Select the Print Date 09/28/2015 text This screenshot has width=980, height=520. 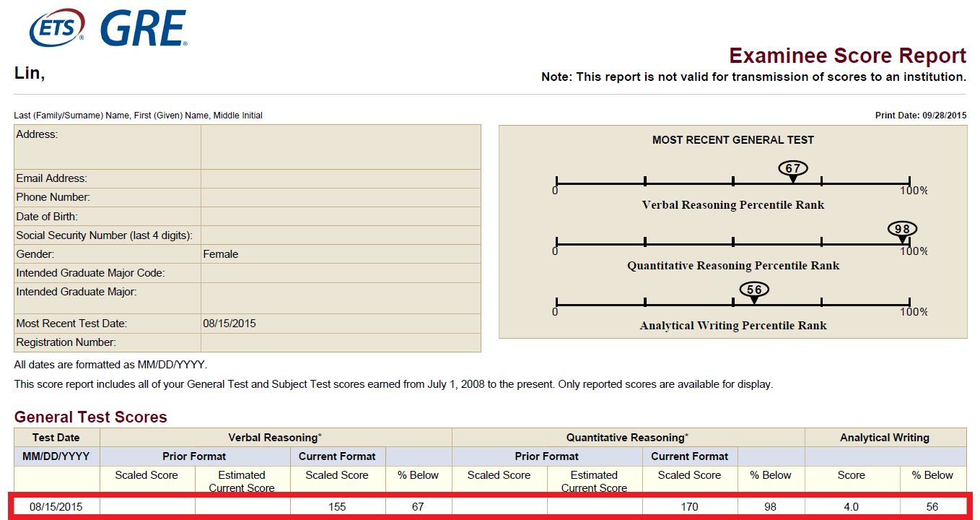tap(920, 116)
